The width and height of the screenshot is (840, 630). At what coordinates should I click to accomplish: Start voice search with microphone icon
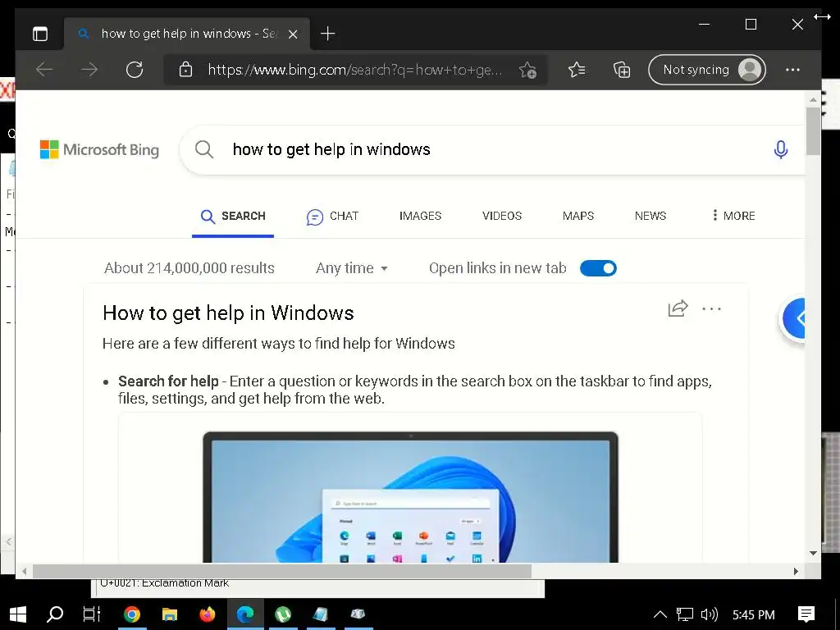[x=781, y=149]
